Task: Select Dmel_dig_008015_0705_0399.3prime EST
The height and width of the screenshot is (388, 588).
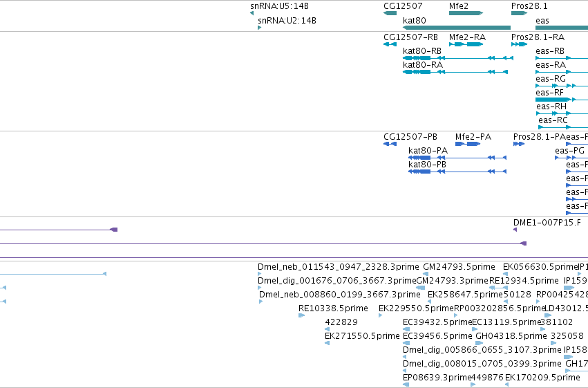Action: [405, 371]
